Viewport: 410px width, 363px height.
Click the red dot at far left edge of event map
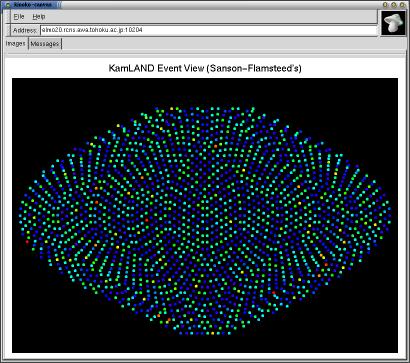(27, 242)
